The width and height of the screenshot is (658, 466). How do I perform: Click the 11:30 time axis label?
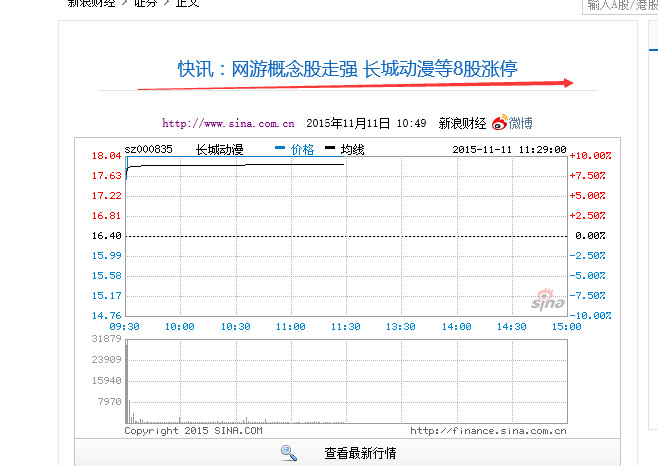[x=345, y=327]
